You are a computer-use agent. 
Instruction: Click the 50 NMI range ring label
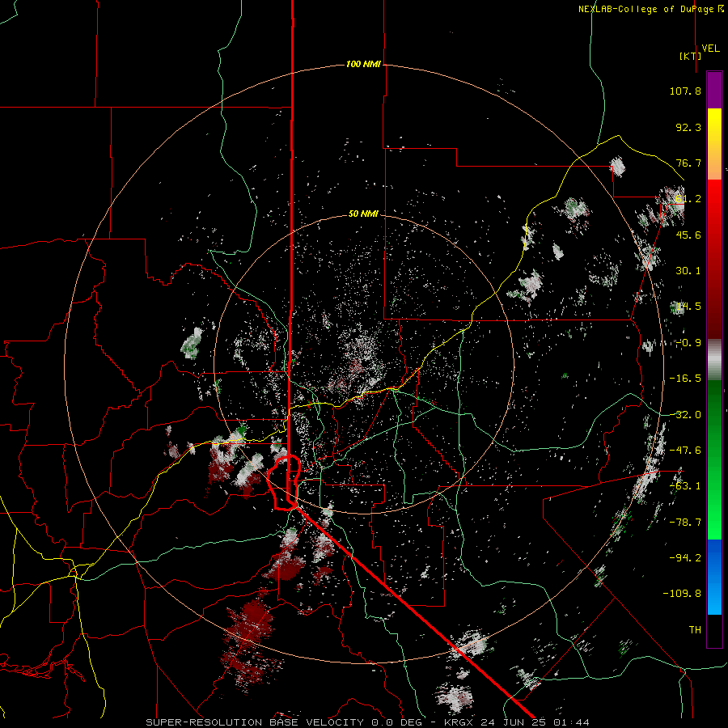[363, 214]
